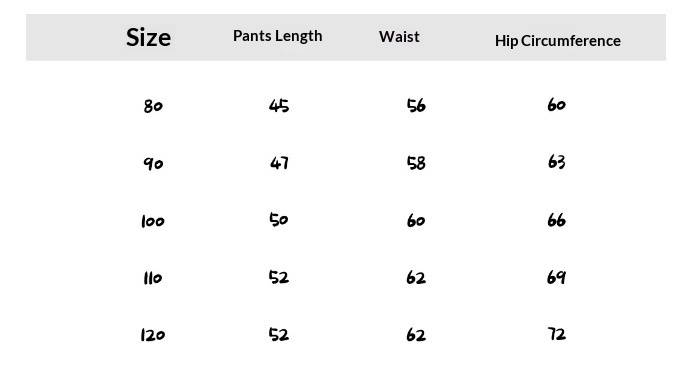Click waist value 60 in size 100 row

(x=416, y=220)
